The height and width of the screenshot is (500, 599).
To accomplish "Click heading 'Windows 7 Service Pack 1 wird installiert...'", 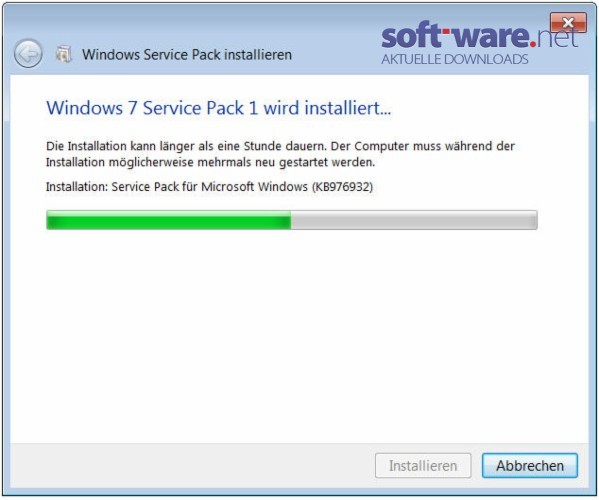I will pos(219,108).
